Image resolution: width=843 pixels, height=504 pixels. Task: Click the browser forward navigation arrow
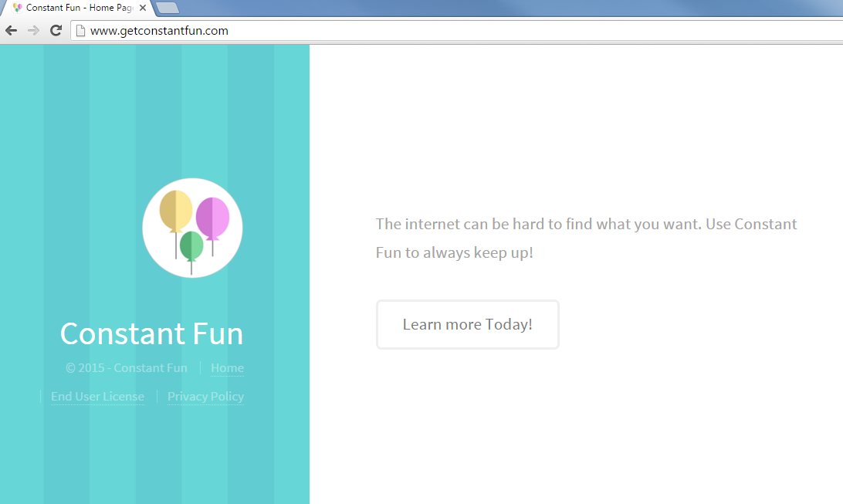(32, 30)
